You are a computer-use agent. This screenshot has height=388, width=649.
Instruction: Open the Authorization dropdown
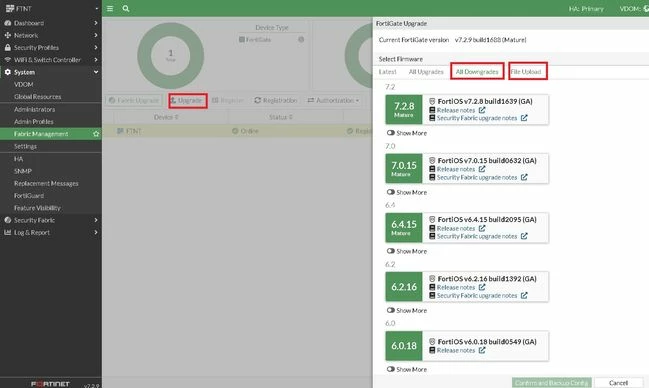(x=333, y=100)
